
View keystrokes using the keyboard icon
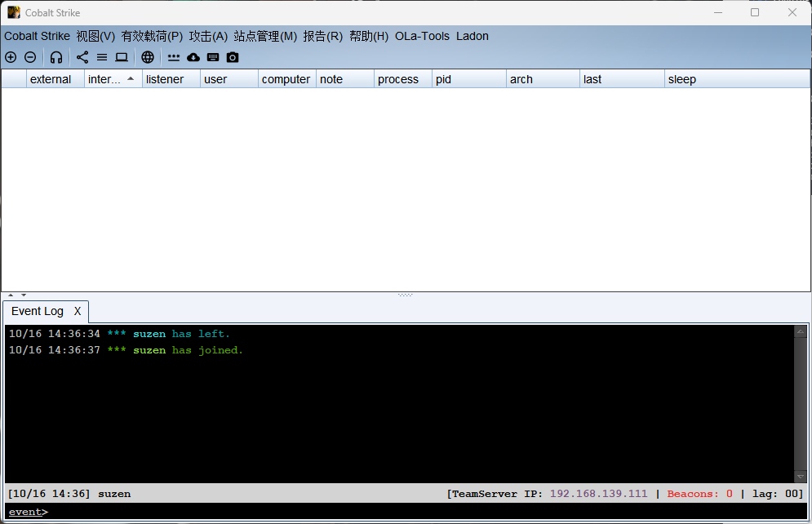tap(213, 57)
